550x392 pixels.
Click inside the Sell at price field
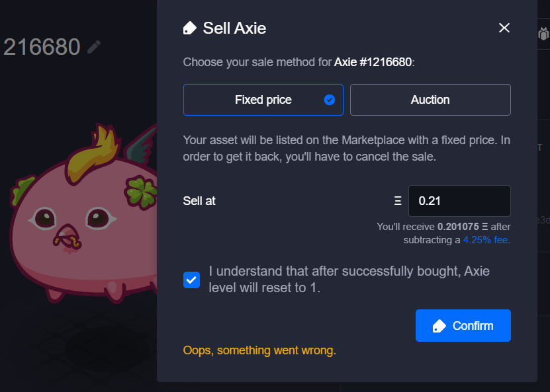(459, 200)
